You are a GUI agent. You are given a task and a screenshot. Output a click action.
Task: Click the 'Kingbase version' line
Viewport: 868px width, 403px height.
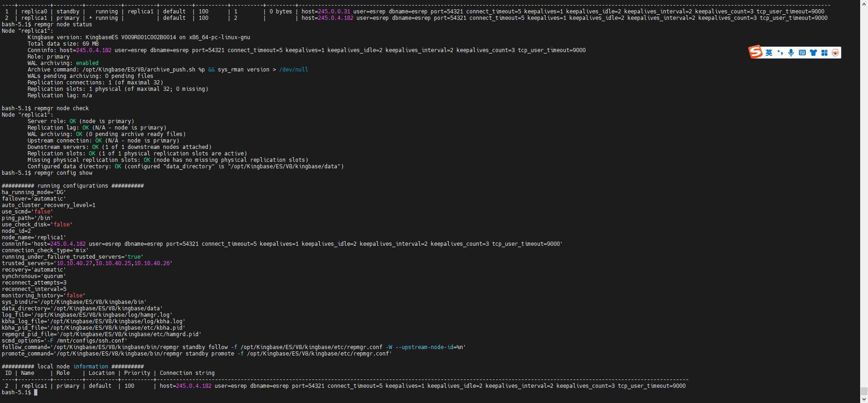pyautogui.click(x=139, y=37)
